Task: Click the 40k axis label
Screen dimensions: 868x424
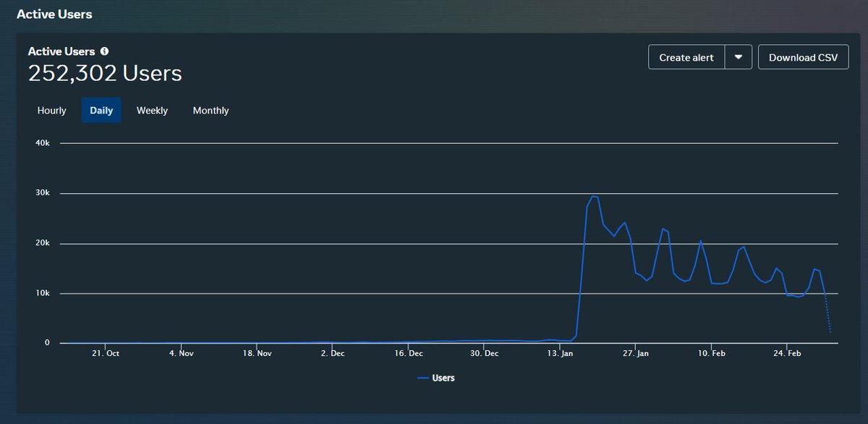Action: [x=42, y=143]
